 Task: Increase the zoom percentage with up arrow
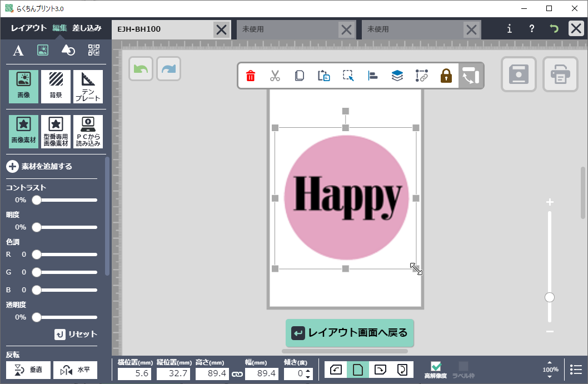pos(550,362)
